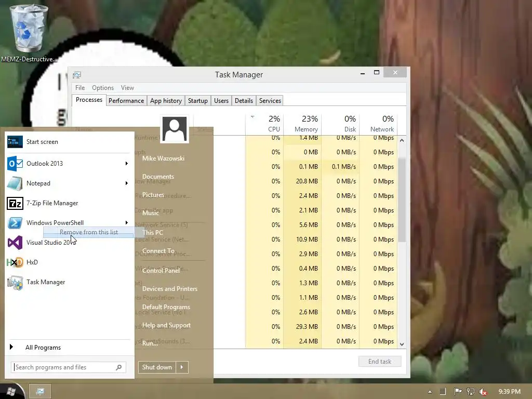Open Action Center flag icon
Screen dimensions: 532x399
click(458, 392)
